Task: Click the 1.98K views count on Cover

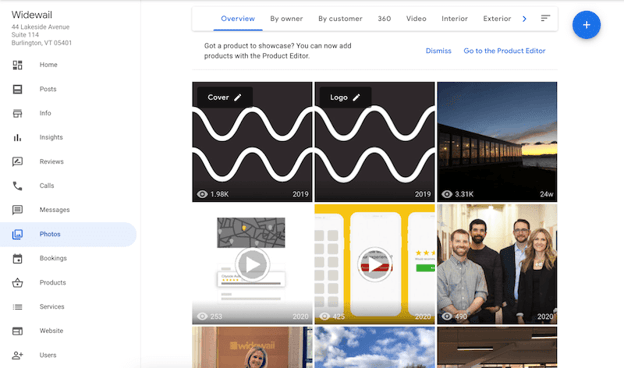Action: (x=219, y=194)
